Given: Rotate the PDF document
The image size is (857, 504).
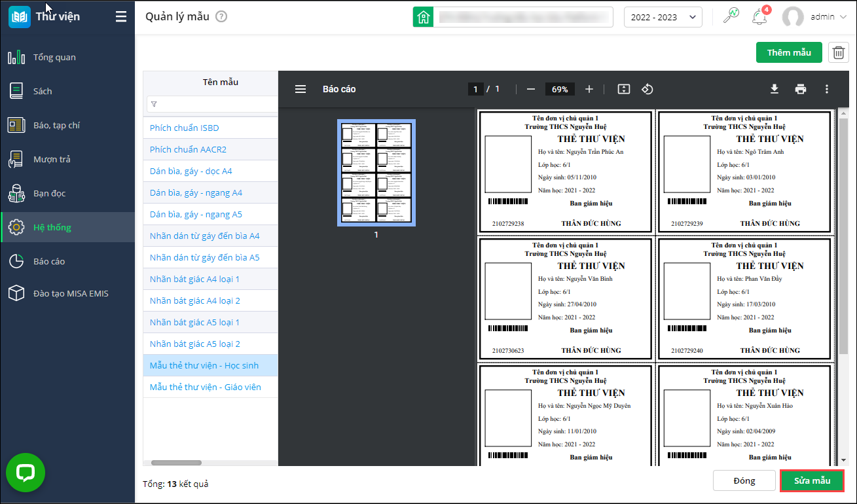Looking at the screenshot, I should click(647, 89).
